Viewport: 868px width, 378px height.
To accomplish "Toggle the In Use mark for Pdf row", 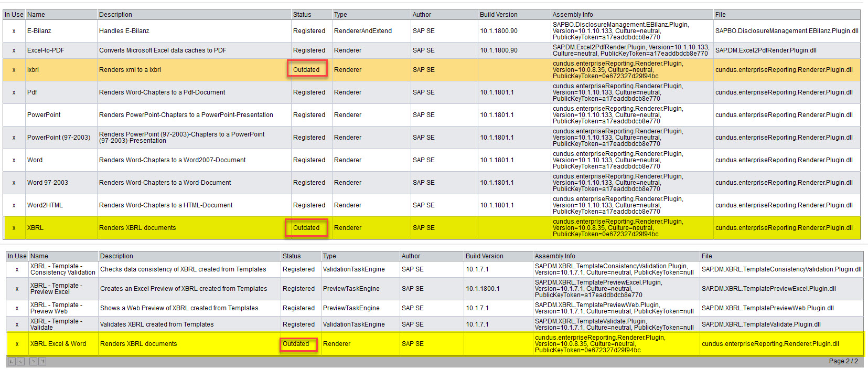I will tap(14, 92).
